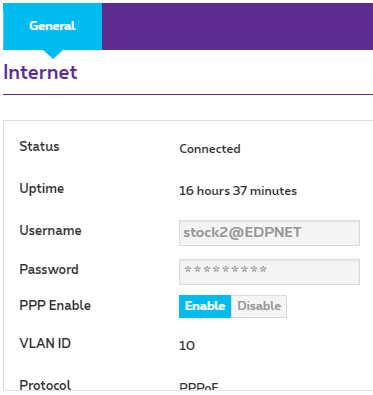Click the Status label
Viewport: 373px width, 395px height.
click(39, 146)
